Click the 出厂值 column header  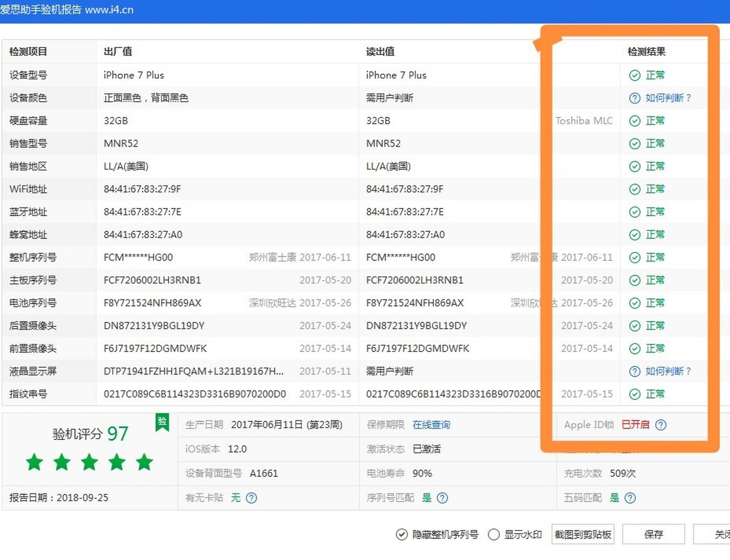(x=118, y=52)
